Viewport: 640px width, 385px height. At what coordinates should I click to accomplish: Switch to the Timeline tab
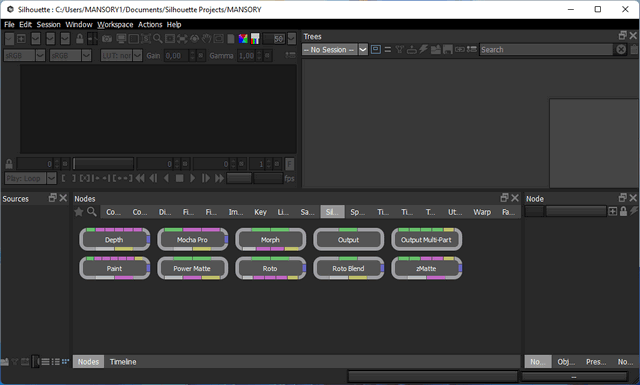(x=123, y=362)
